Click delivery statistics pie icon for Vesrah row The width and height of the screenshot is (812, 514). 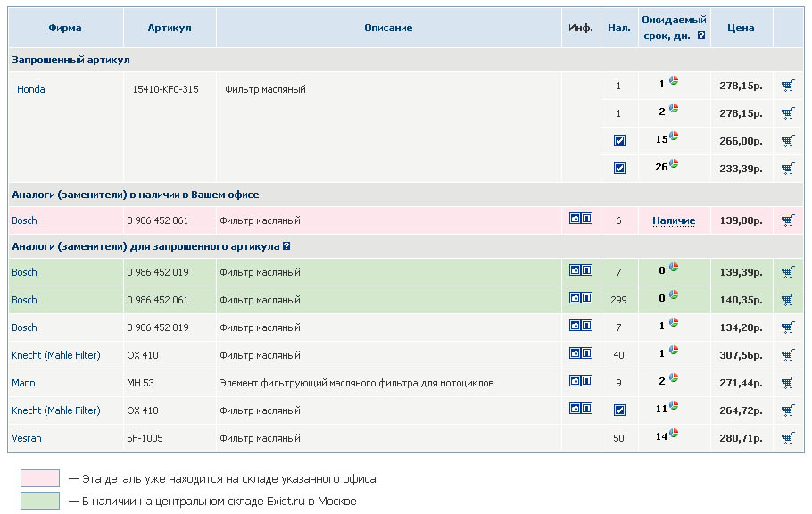(x=675, y=434)
